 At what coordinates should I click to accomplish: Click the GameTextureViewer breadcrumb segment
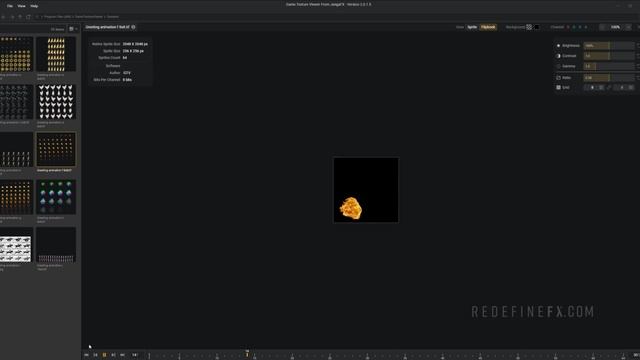tap(89, 17)
